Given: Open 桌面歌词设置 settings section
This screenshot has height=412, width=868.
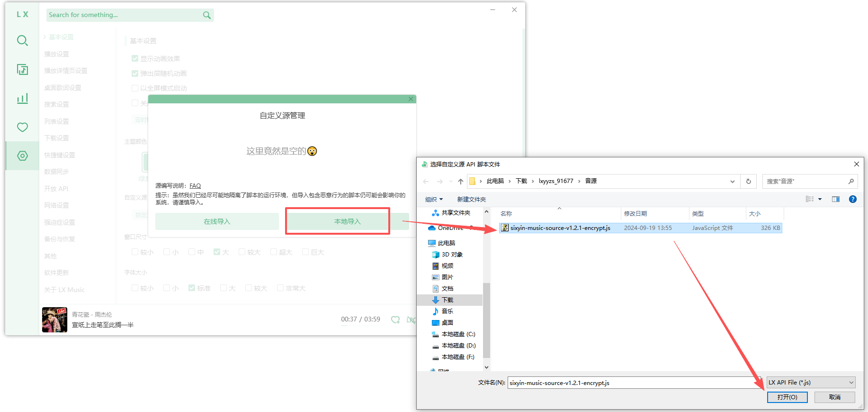Looking at the screenshot, I should click(x=63, y=88).
